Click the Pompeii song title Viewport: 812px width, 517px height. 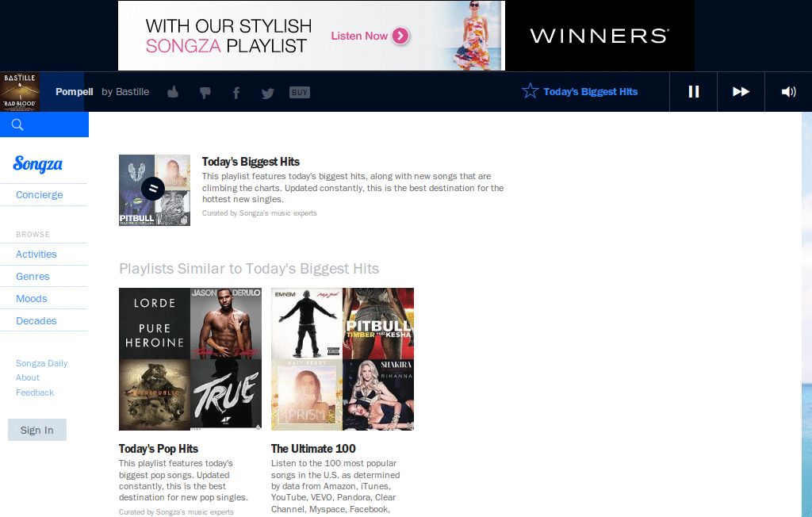pyautogui.click(x=75, y=92)
